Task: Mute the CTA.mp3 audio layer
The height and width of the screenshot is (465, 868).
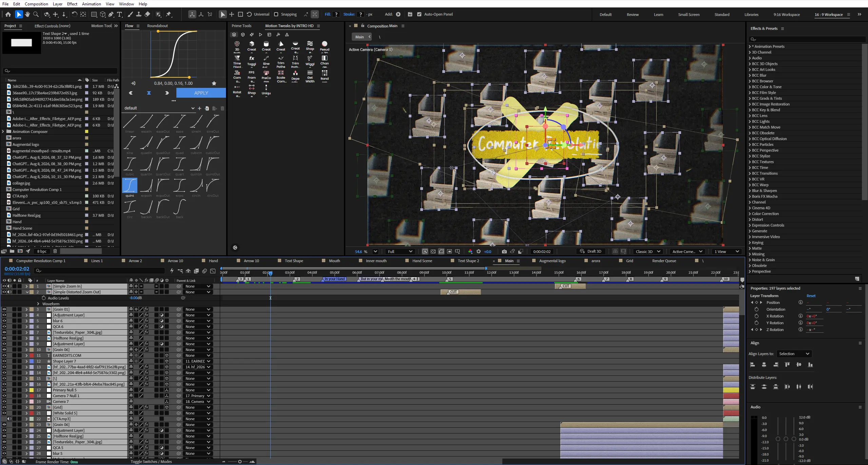Action: click(9, 419)
